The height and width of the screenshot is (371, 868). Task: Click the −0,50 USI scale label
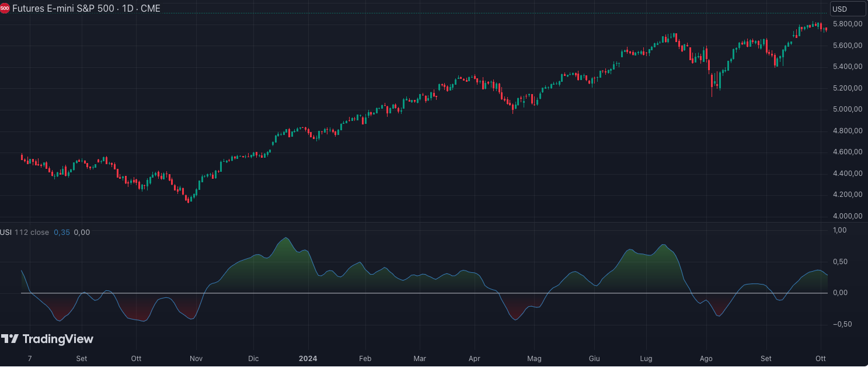point(839,324)
